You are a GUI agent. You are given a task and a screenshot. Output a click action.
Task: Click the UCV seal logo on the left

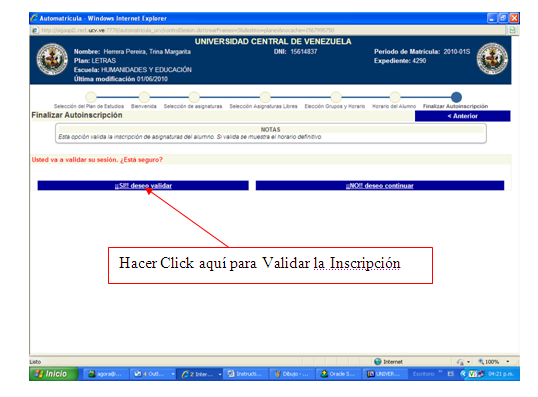point(52,59)
